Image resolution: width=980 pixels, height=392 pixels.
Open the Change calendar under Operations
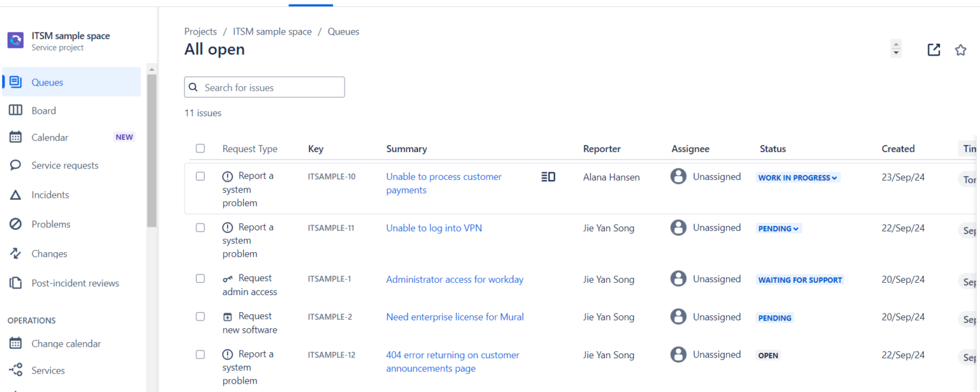66,343
